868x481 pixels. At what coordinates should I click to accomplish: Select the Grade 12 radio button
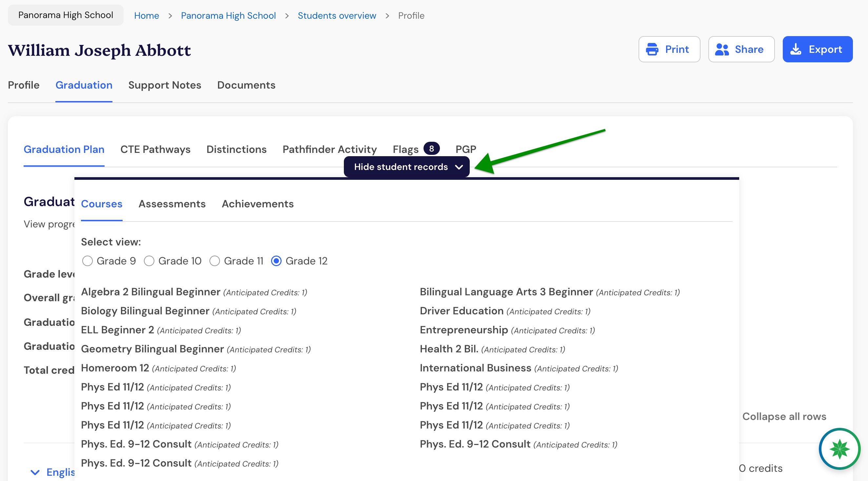click(276, 261)
